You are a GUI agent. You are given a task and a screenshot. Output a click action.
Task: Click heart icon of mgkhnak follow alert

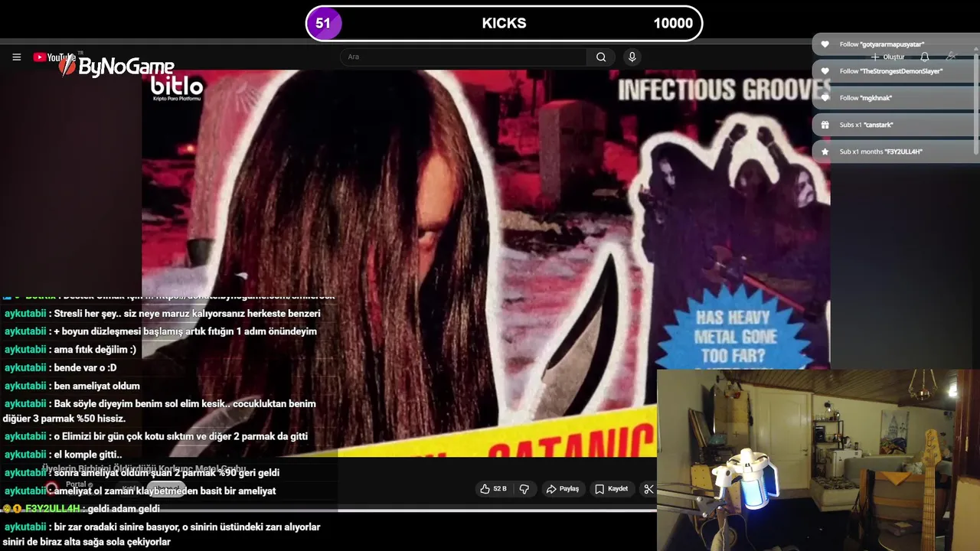(825, 98)
